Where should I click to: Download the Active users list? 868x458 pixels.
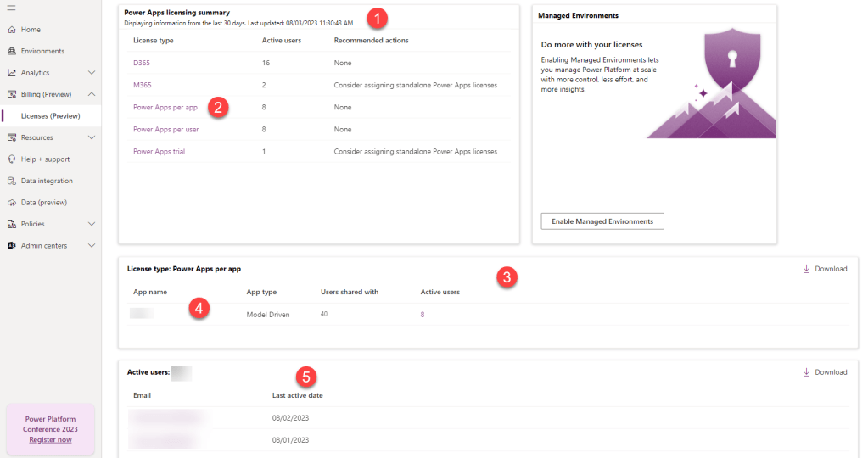point(825,372)
